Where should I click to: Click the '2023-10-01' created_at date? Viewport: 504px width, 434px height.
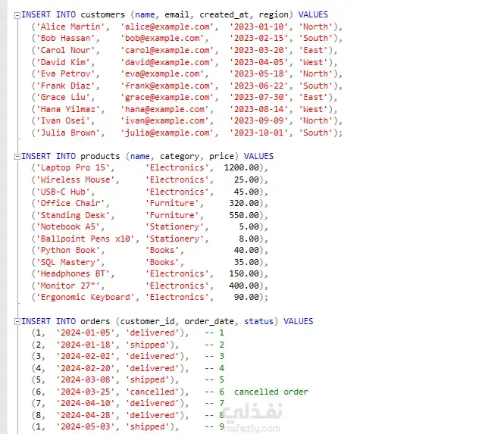tap(258, 133)
